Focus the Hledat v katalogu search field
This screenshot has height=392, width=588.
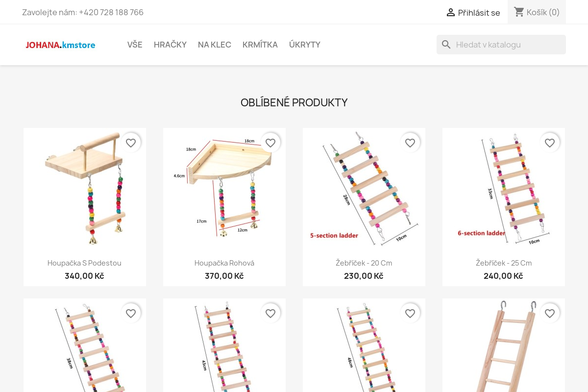[507, 45]
